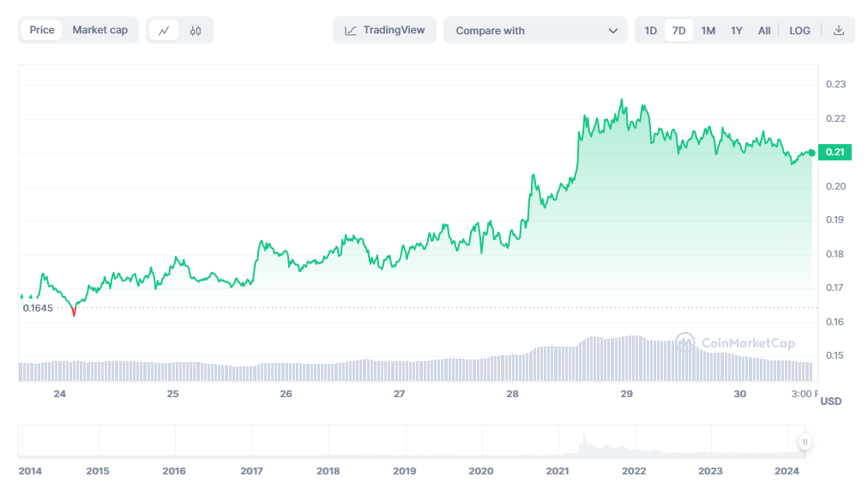Click the date label 28 on the x-axis

pyautogui.click(x=513, y=394)
